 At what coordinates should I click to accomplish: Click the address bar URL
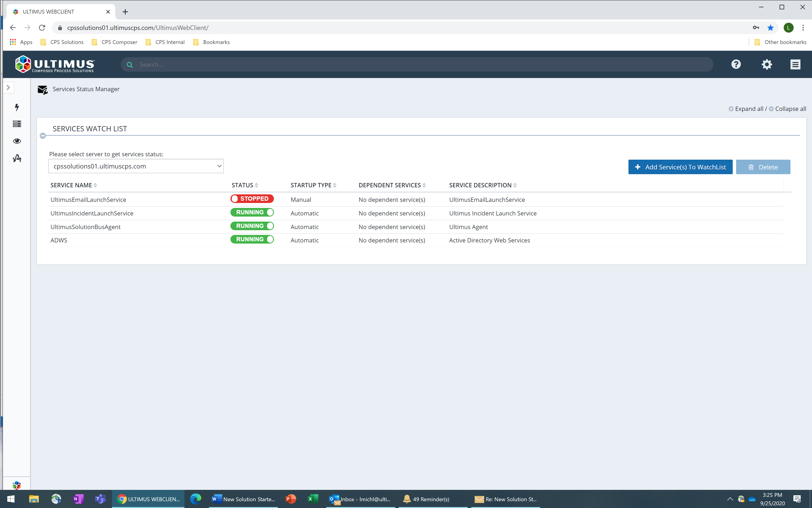click(138, 27)
